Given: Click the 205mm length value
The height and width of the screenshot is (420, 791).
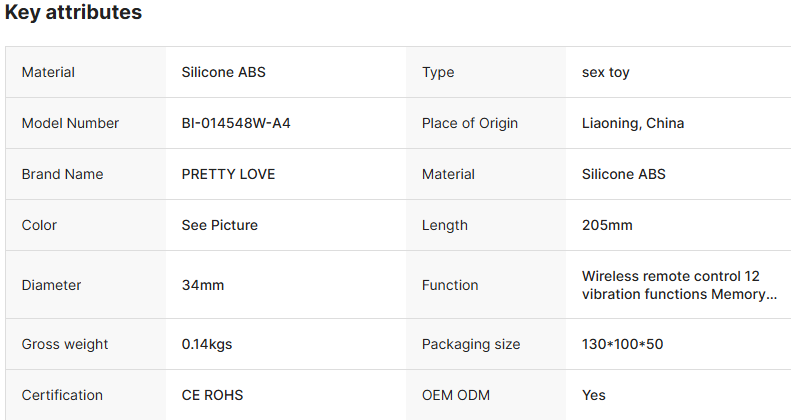Looking at the screenshot, I should click(x=607, y=225).
